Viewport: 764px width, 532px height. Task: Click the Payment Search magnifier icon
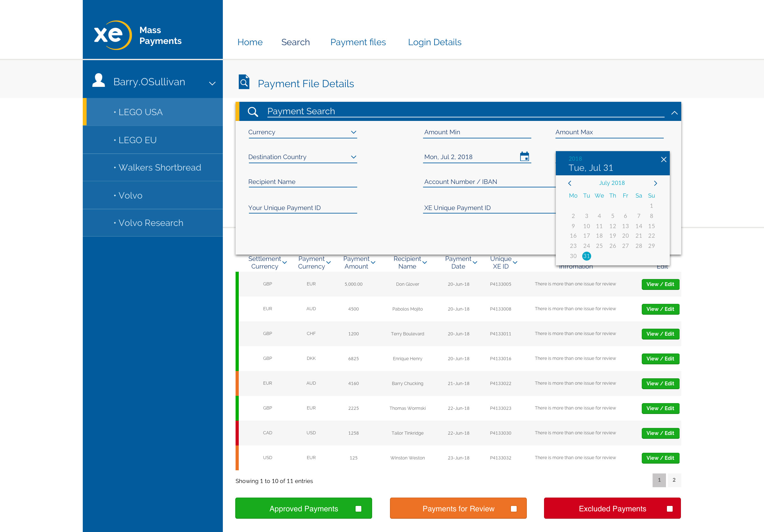click(x=253, y=112)
